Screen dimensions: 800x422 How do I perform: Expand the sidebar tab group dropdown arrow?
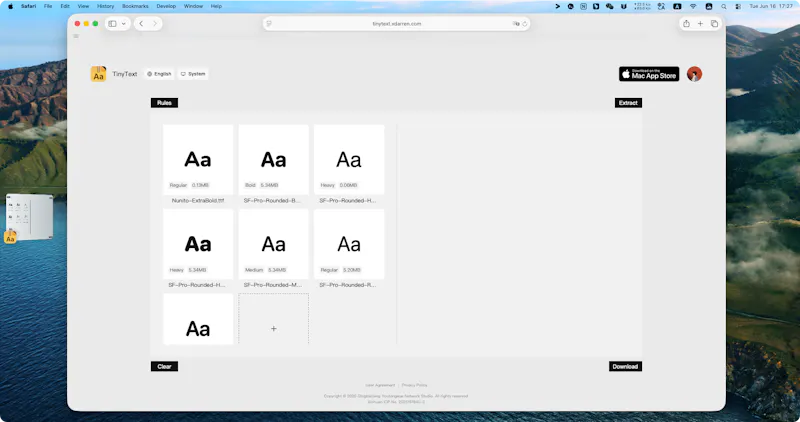[123, 23]
